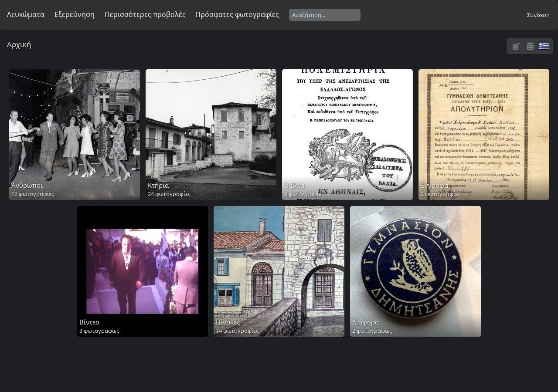Viewport: 558px width, 392px height.
Task: Open the Λευκώματα menu item
Action: [26, 14]
